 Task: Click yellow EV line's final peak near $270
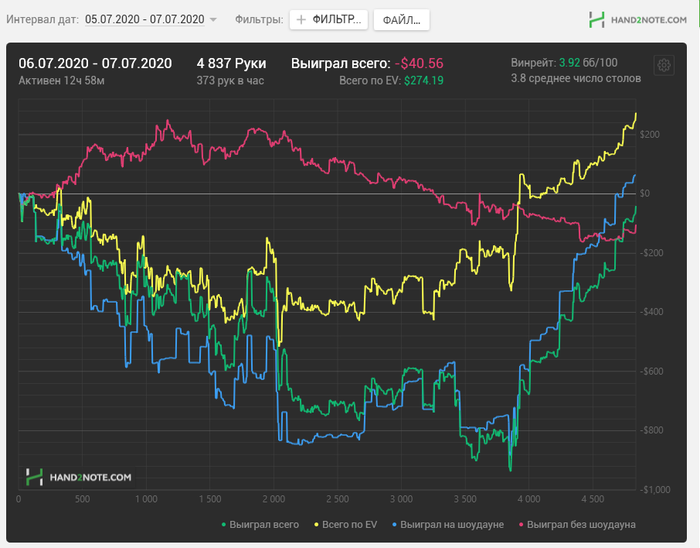pos(636,114)
